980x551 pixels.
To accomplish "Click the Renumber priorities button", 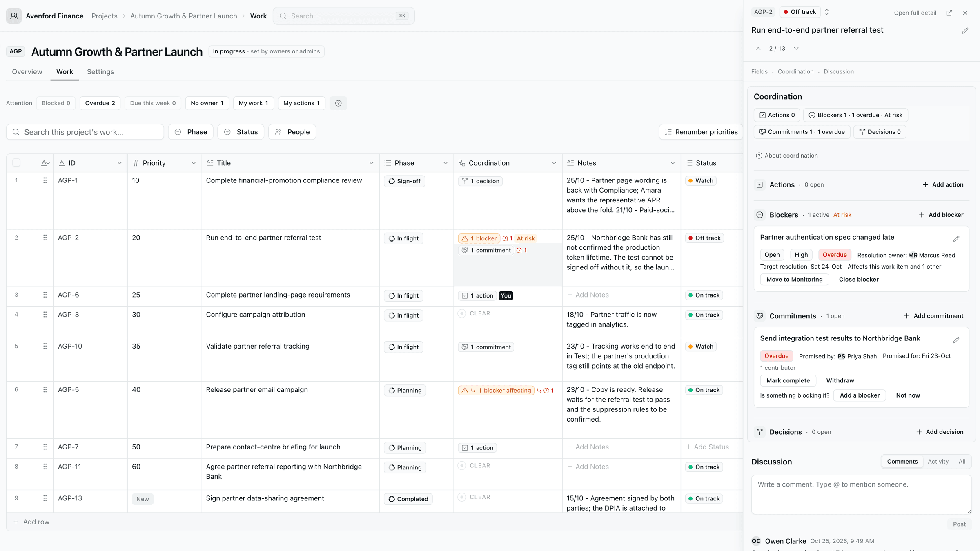I will (x=701, y=132).
